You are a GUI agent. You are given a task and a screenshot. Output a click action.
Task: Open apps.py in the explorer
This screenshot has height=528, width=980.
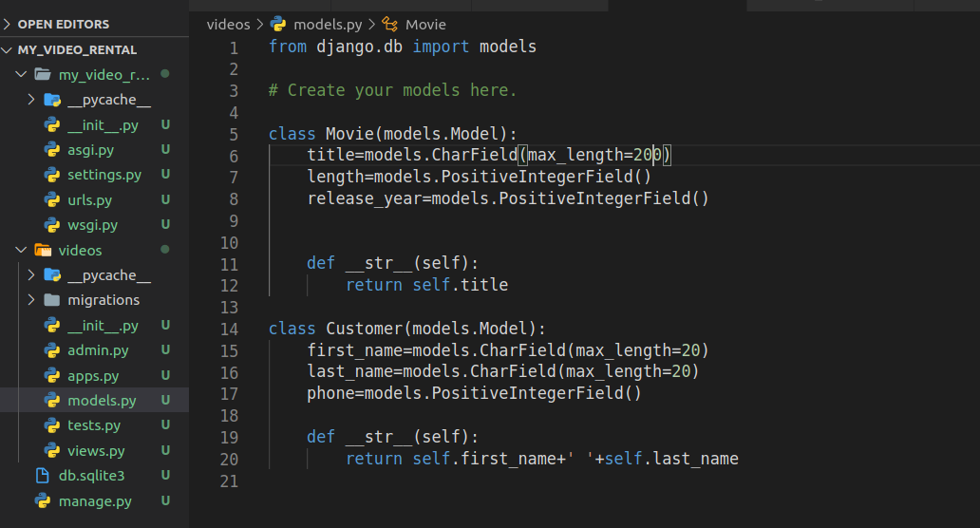[x=93, y=375]
